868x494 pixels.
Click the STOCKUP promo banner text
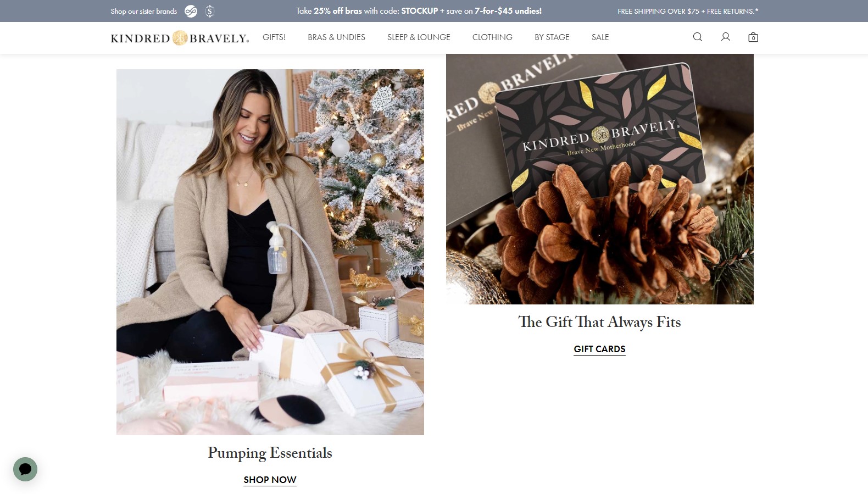coord(419,11)
